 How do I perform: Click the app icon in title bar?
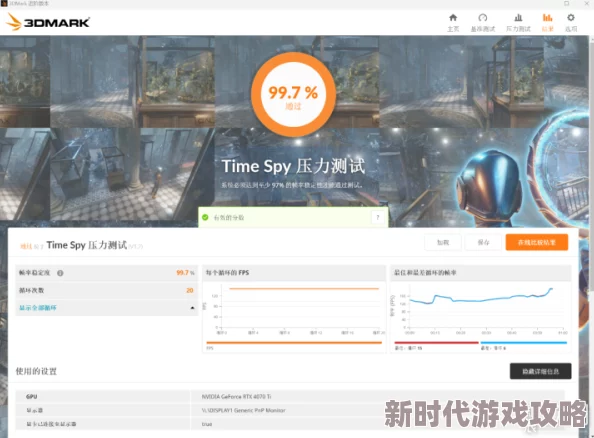coord(4,3)
